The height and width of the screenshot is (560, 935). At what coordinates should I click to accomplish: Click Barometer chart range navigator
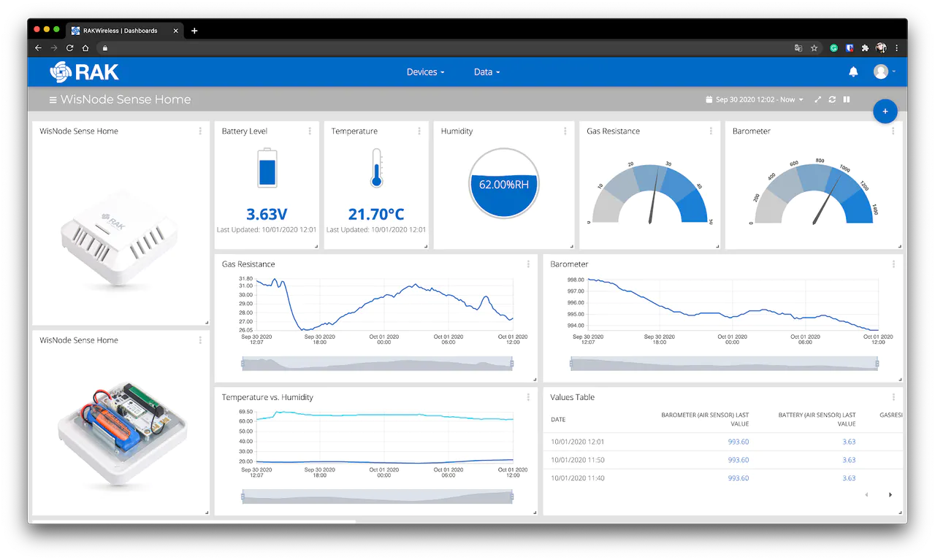pyautogui.click(x=724, y=363)
